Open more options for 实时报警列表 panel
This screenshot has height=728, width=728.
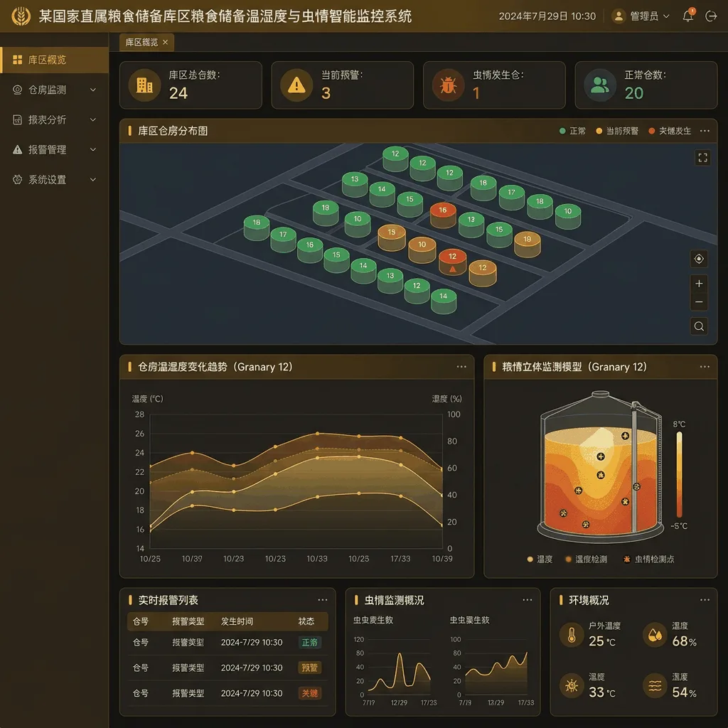(323, 600)
